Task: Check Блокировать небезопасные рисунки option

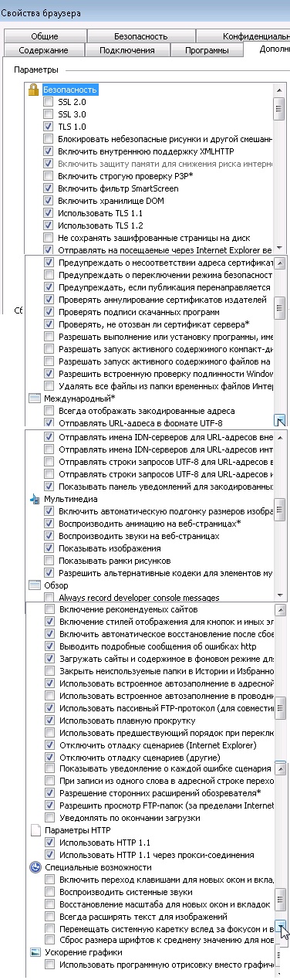Action: click(49, 139)
